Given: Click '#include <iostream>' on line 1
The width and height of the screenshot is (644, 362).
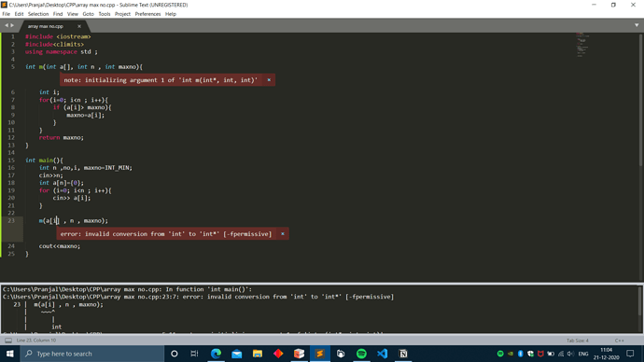Looking at the screenshot, I should (58, 36).
